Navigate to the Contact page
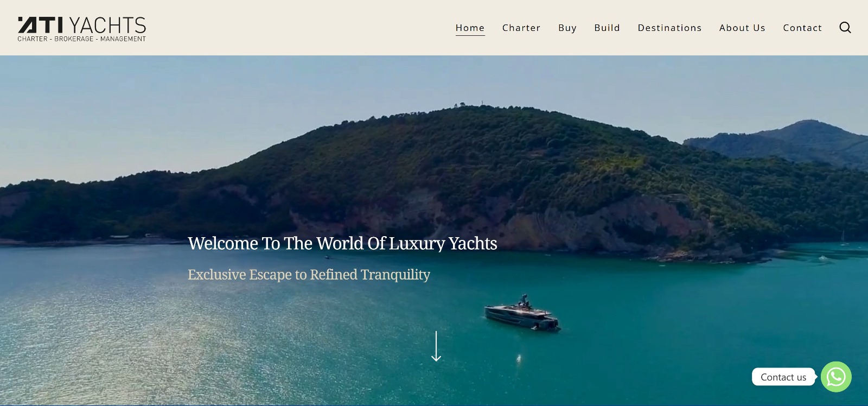The image size is (868, 406). pyautogui.click(x=802, y=28)
